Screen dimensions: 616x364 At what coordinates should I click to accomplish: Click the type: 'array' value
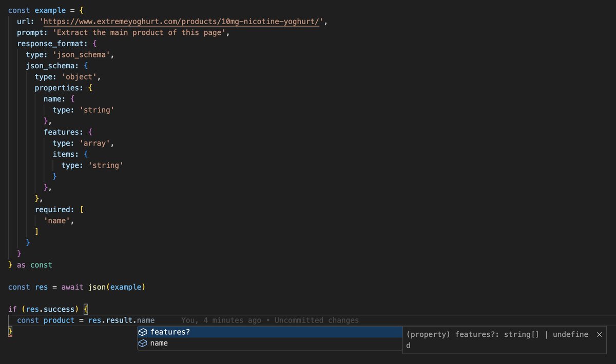pyautogui.click(x=97, y=143)
